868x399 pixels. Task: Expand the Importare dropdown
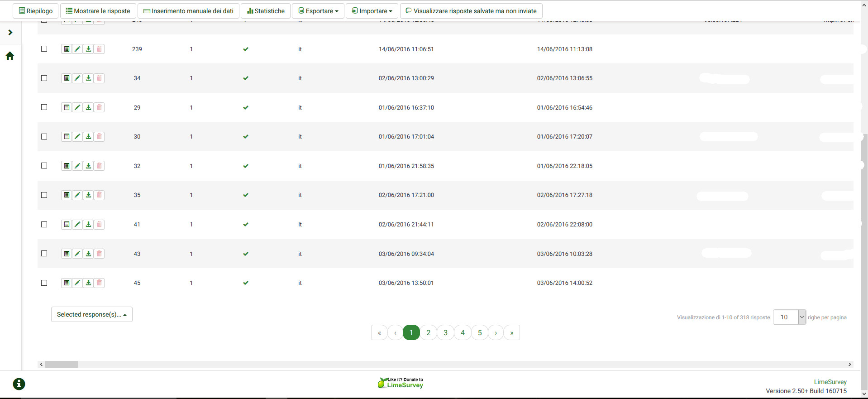click(372, 11)
